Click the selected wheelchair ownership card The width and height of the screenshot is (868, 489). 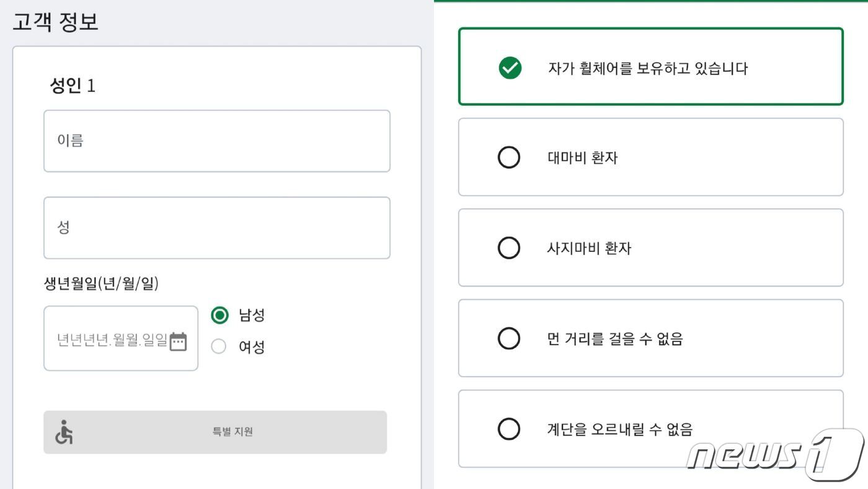(650, 66)
